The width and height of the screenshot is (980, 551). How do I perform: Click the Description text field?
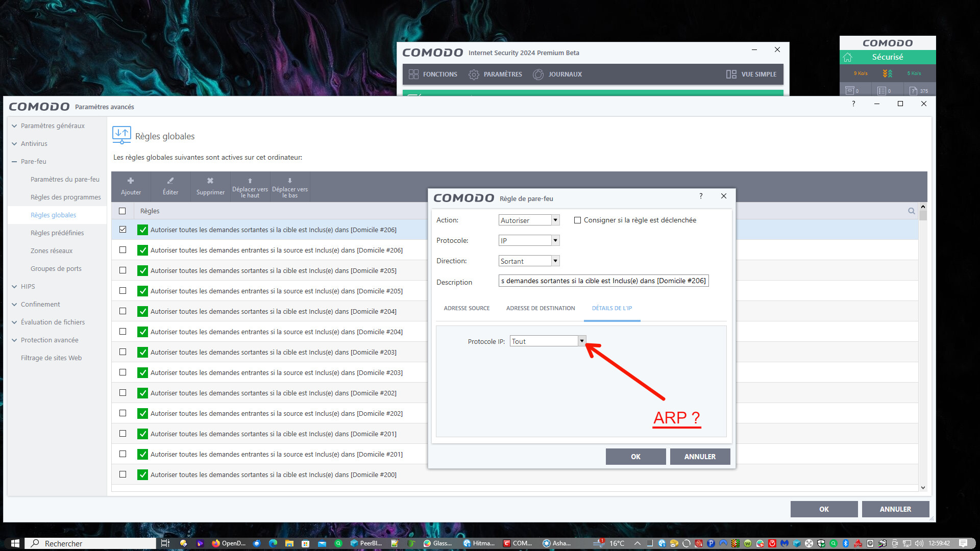(603, 281)
